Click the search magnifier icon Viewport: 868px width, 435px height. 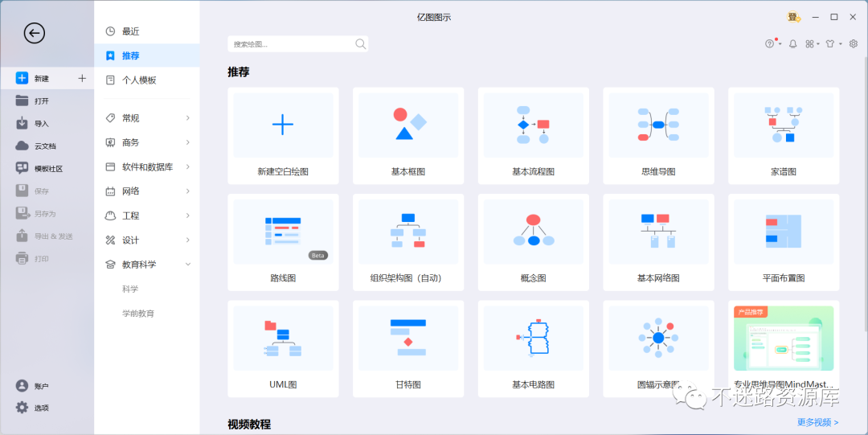[360, 43]
